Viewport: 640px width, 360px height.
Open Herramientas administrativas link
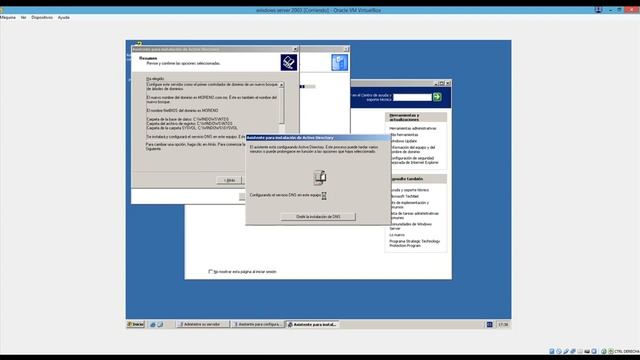(x=413, y=128)
